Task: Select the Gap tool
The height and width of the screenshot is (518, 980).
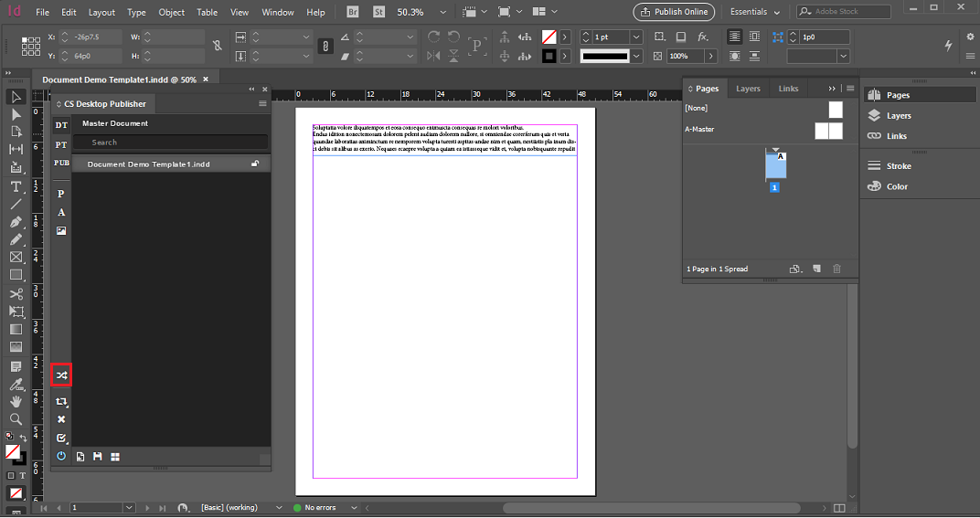Action: click(x=16, y=149)
